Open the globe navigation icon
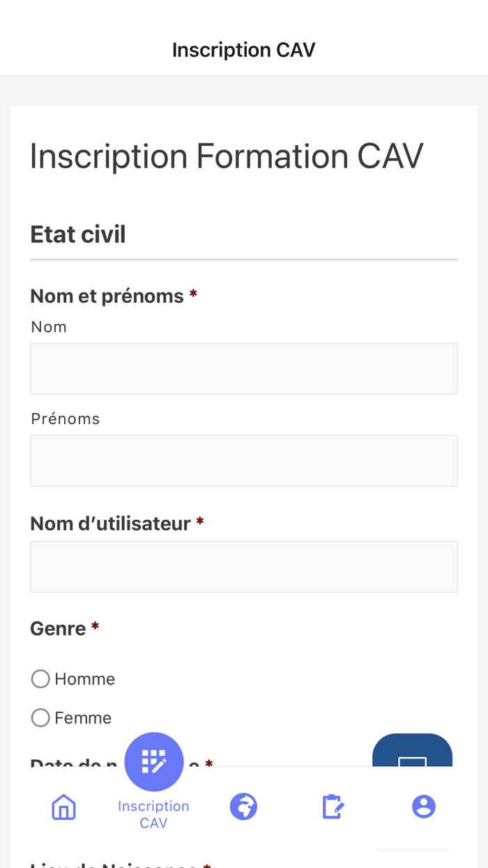The image size is (488, 868). (x=243, y=806)
